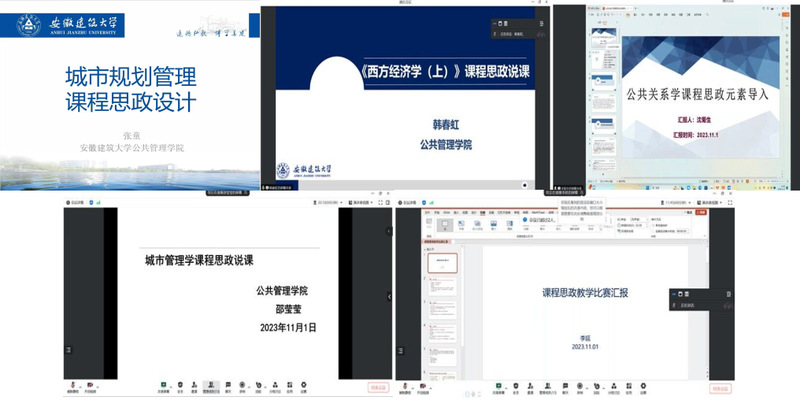The image size is (800, 400).
Task: Toggle microphone mute in 比赛汇报 meeting window
Action: (x=407, y=384)
